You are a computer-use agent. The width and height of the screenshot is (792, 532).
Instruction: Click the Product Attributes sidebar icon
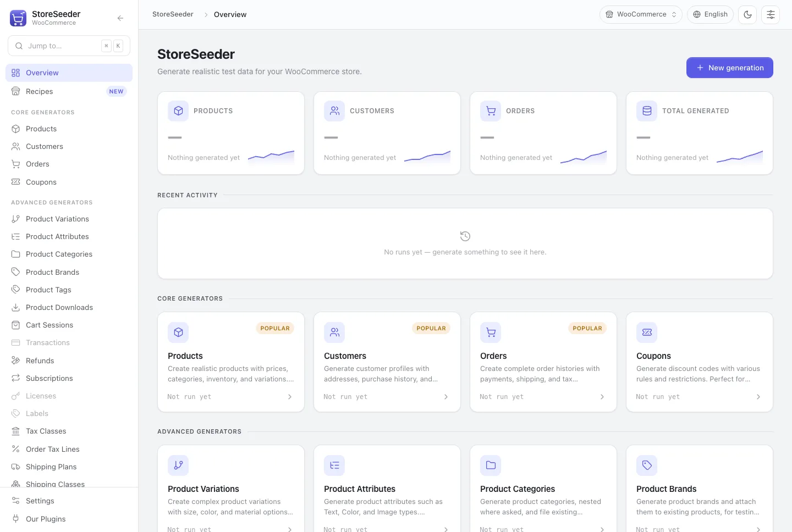coord(16,236)
